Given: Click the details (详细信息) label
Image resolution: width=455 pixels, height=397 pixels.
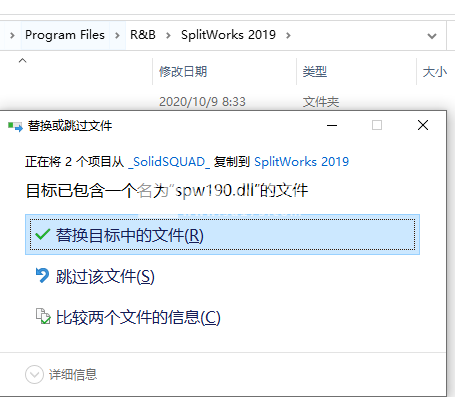Looking at the screenshot, I should point(73,375).
